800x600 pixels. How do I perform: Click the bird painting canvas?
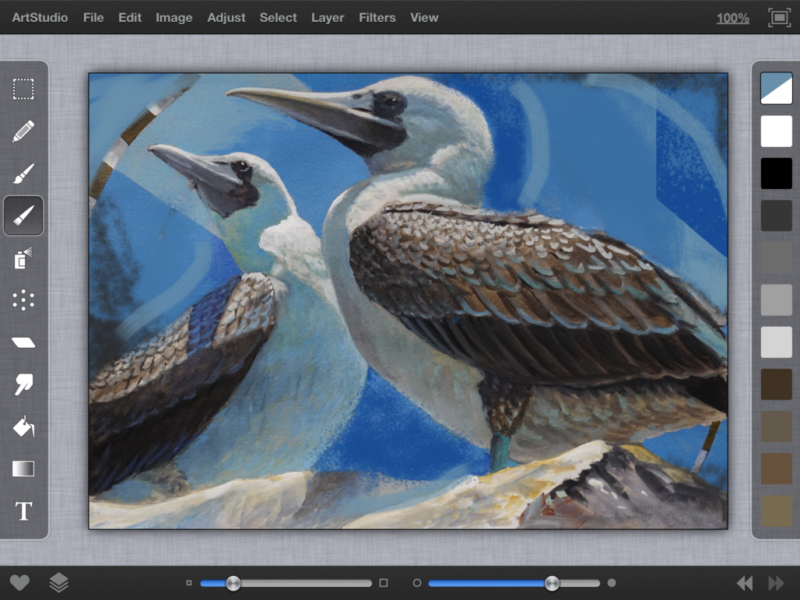click(408, 301)
